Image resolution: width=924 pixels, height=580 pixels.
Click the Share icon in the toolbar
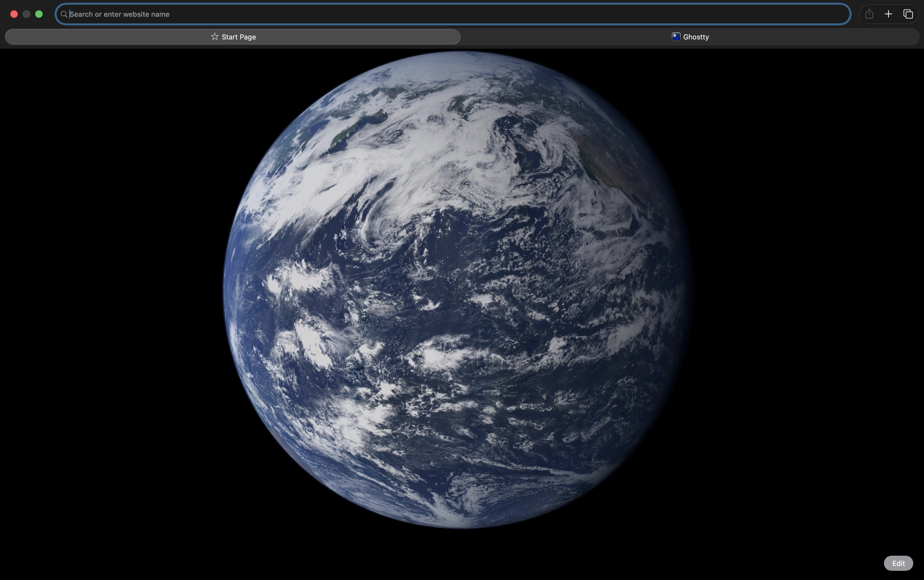pos(869,14)
